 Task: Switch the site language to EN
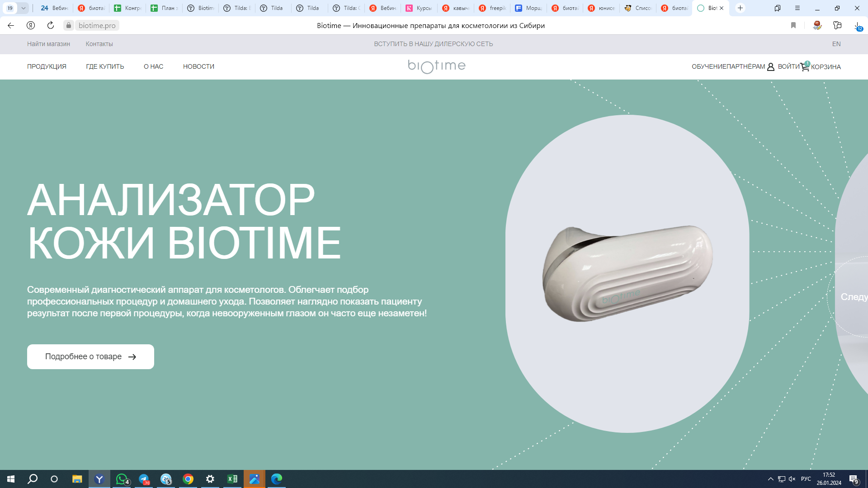click(x=836, y=44)
